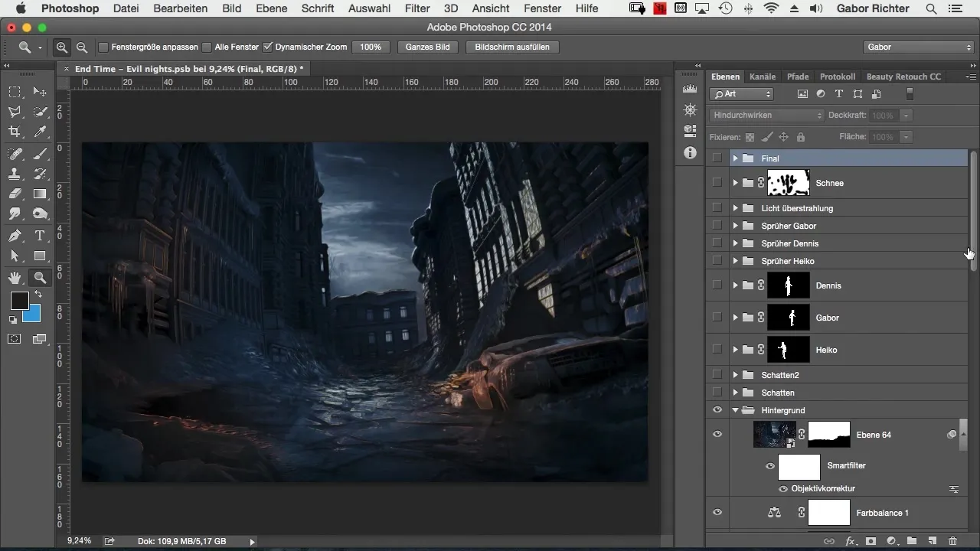Select the Quick Selection tool
This screenshot has width=980, height=551.
coord(40,112)
